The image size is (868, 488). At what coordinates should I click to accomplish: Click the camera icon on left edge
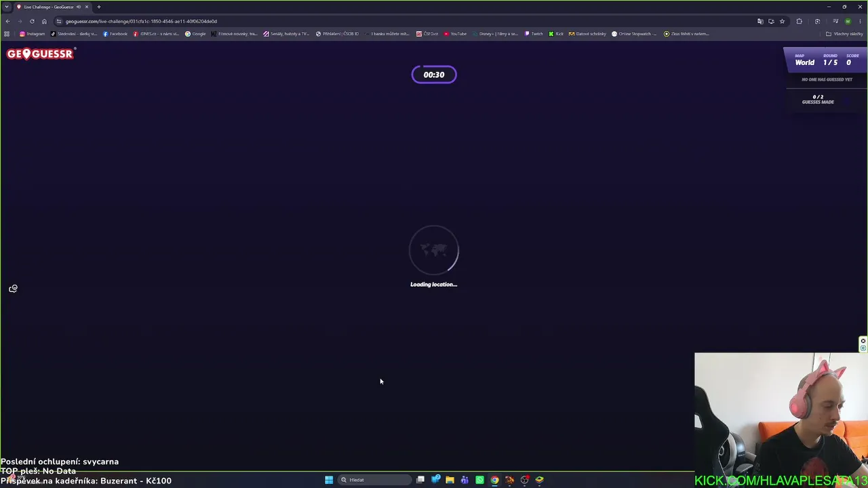pyautogui.click(x=13, y=289)
